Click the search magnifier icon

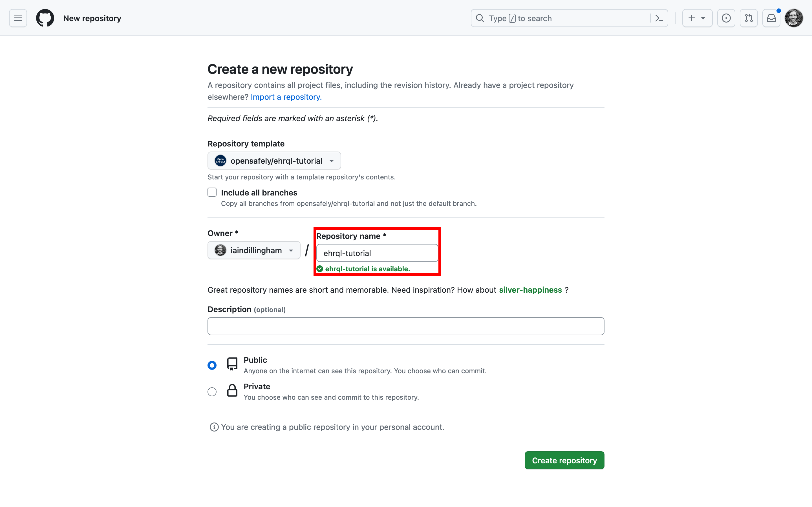pyautogui.click(x=480, y=18)
